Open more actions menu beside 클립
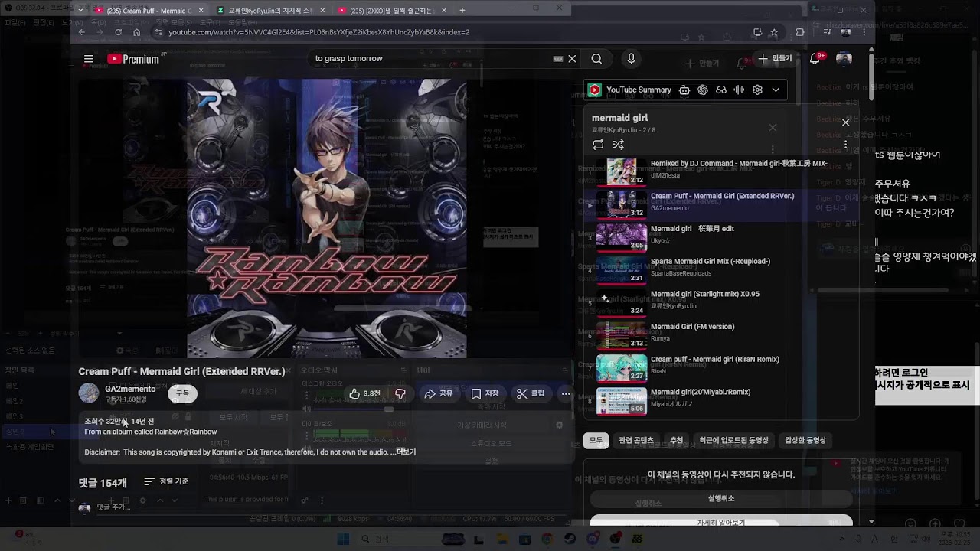Screen dimensions: 980x551 (x=566, y=393)
